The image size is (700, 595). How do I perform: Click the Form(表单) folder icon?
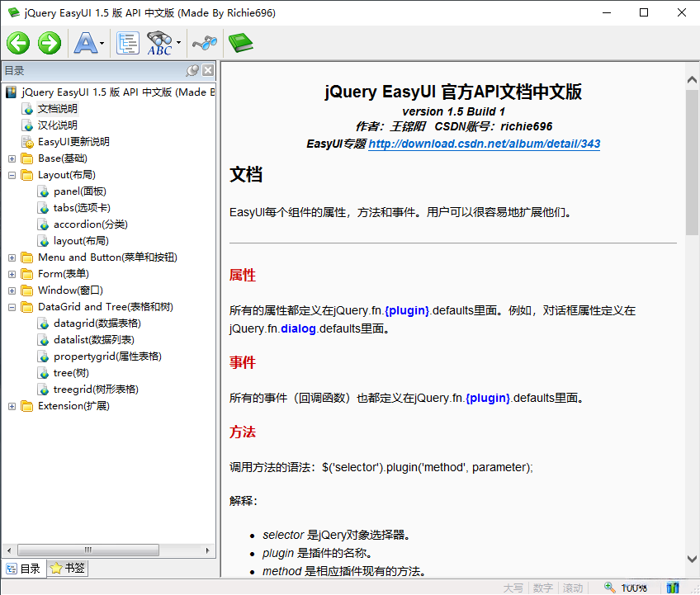coord(27,274)
